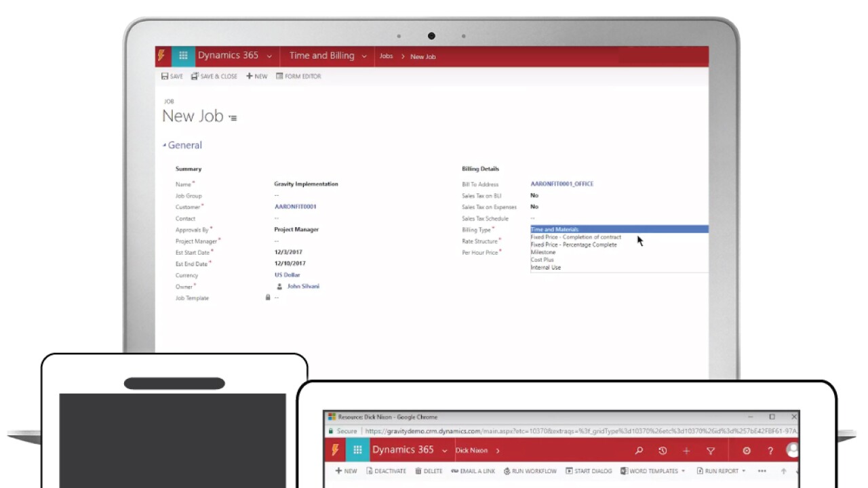Click the help question mark icon

pyautogui.click(x=770, y=451)
